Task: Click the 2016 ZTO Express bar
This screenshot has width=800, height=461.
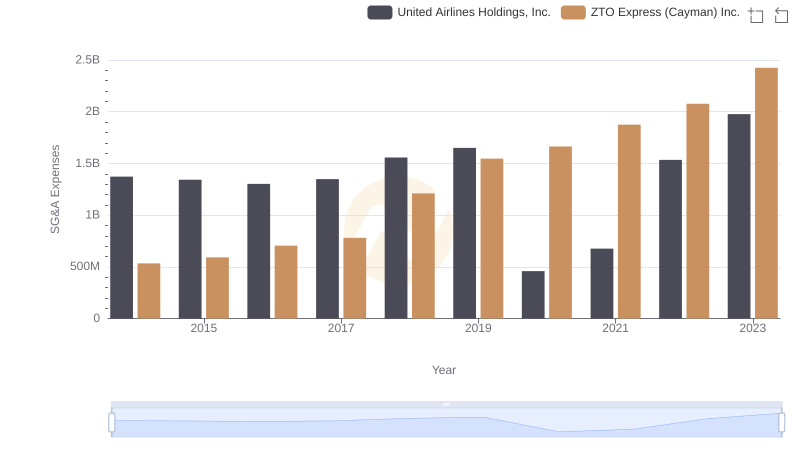Action: 286,283
